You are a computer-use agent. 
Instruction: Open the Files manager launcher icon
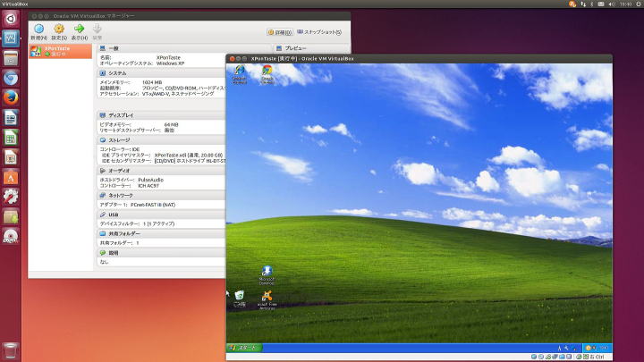coord(11,58)
